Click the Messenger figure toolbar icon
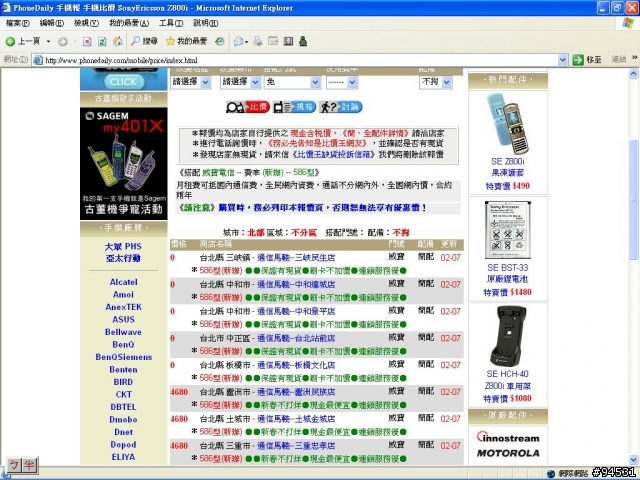The image size is (640, 480). (303, 41)
